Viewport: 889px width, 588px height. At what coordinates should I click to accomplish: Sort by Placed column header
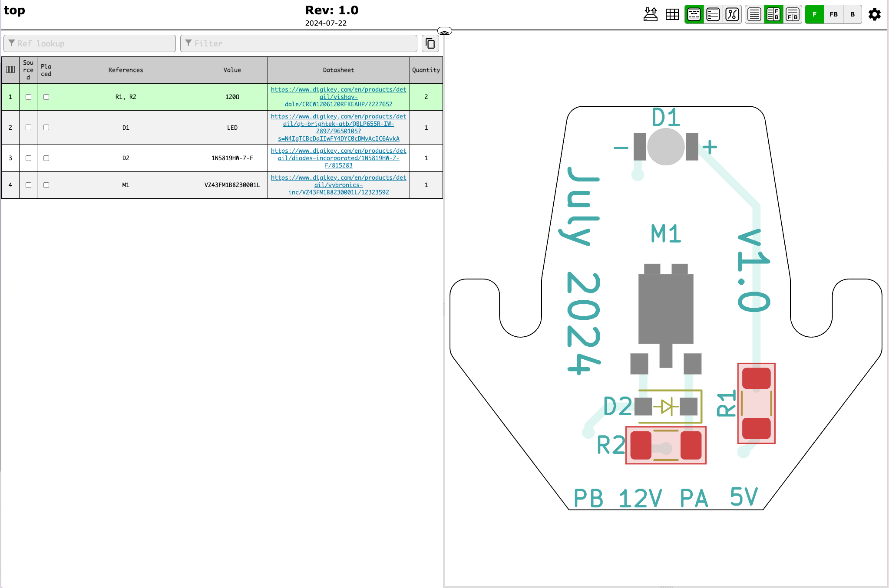click(46, 70)
